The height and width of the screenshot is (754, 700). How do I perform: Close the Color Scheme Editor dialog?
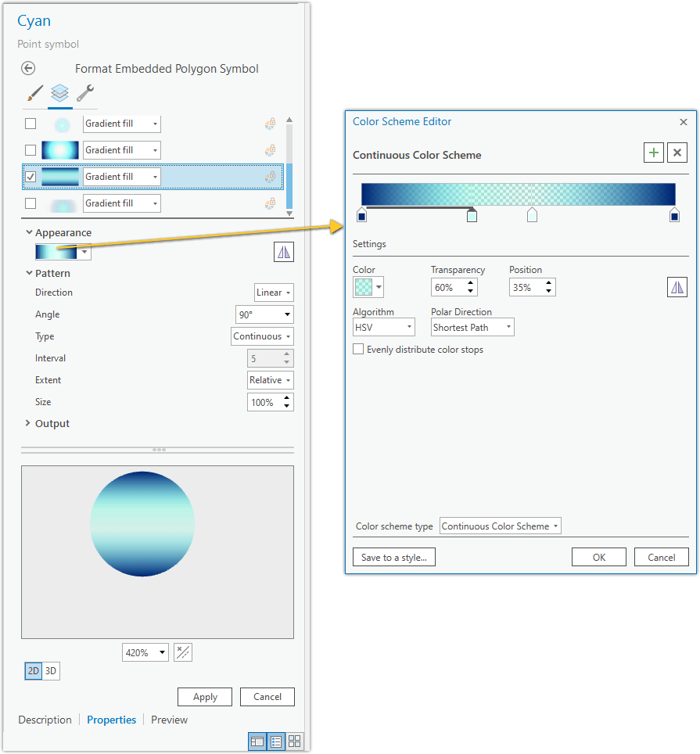tap(683, 122)
